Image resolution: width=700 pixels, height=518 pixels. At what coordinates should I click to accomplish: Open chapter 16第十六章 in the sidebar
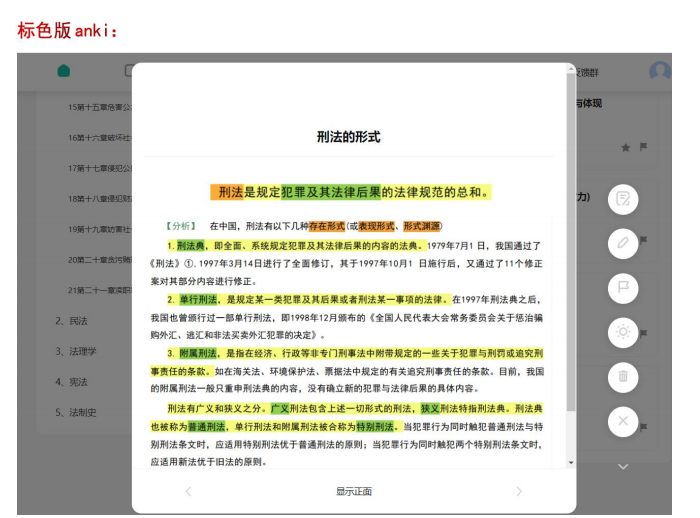tap(100, 138)
